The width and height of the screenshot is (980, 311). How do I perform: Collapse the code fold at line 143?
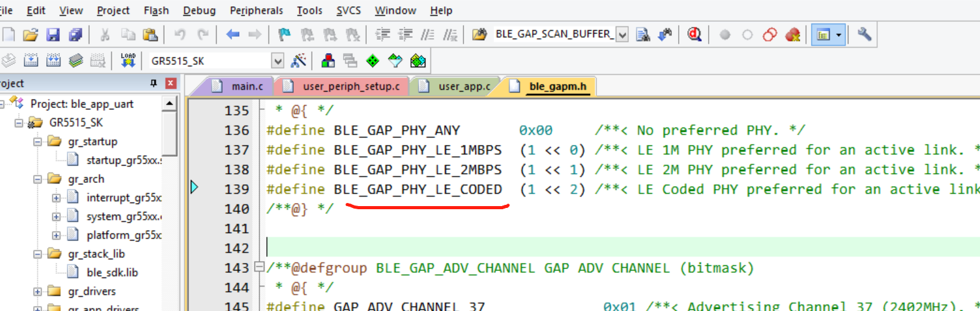pyautogui.click(x=259, y=267)
